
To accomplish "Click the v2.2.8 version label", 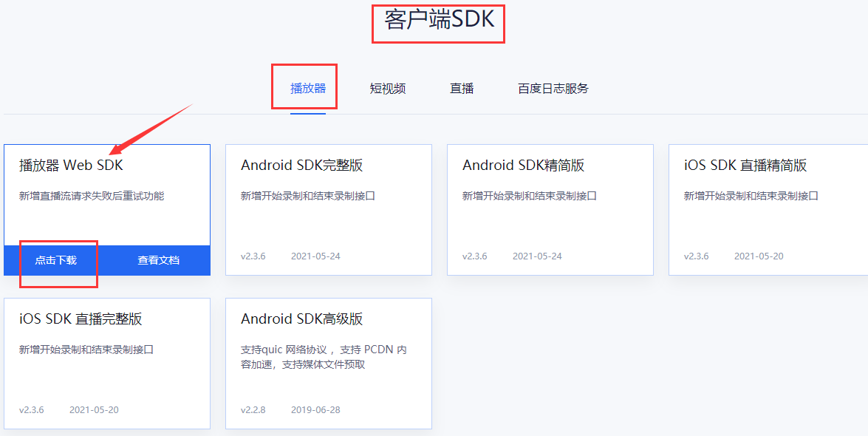I will [x=253, y=409].
